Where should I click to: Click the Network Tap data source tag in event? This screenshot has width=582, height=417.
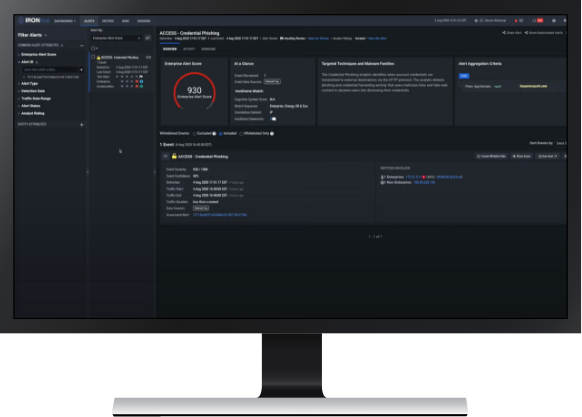coord(201,208)
